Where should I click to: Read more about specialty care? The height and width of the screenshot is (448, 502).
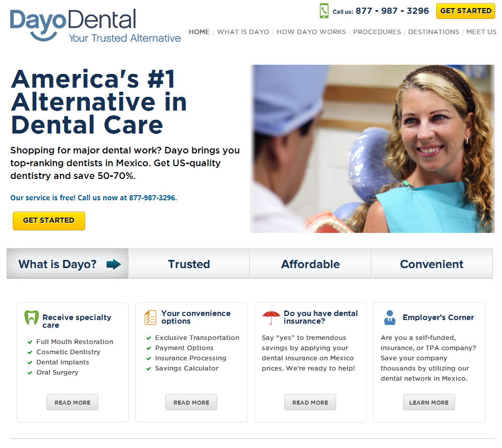click(72, 402)
